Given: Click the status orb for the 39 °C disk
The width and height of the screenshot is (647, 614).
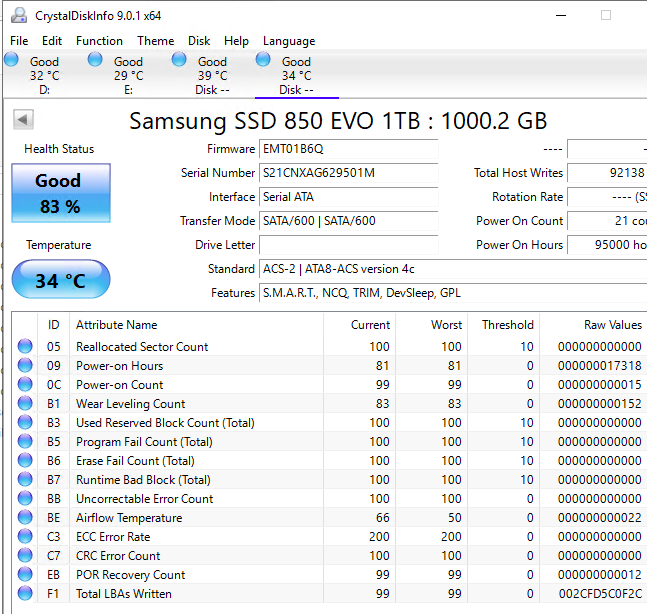Looking at the screenshot, I should 179,60.
